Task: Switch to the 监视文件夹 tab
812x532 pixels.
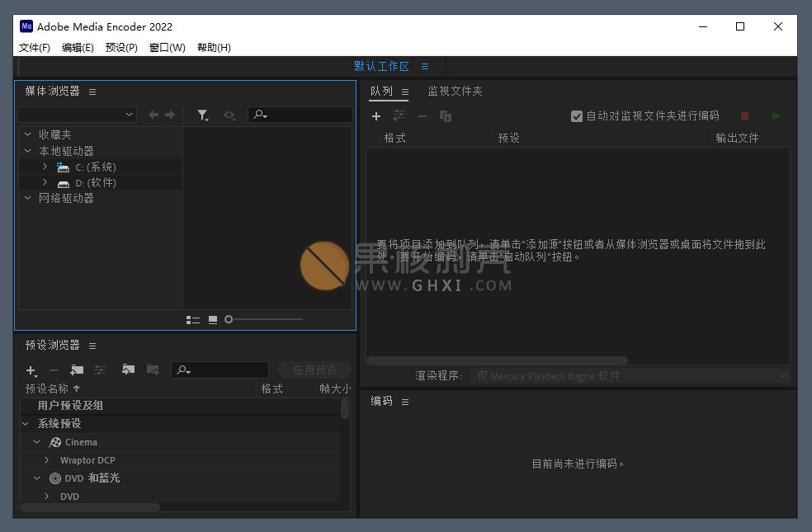Action: point(455,92)
